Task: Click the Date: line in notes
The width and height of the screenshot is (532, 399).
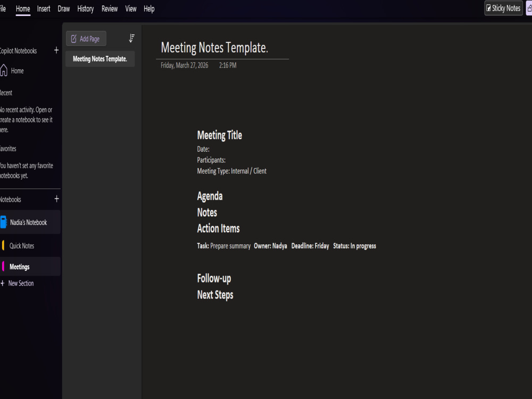Action: click(x=203, y=149)
